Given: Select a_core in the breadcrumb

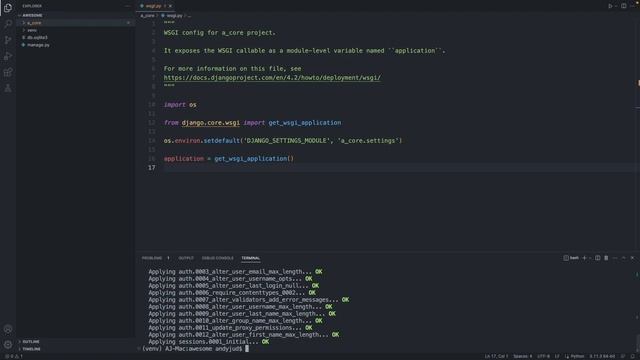Looking at the screenshot, I should coord(147,16).
